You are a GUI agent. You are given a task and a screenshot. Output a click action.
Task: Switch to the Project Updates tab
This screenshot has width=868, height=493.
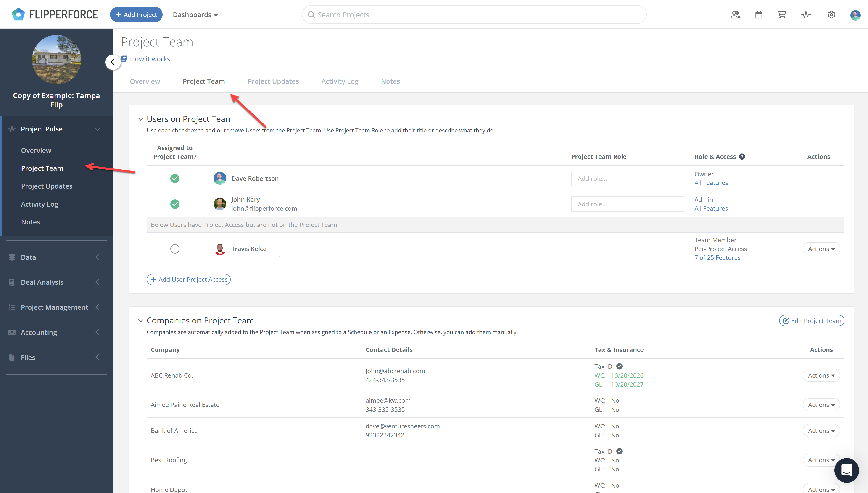273,81
